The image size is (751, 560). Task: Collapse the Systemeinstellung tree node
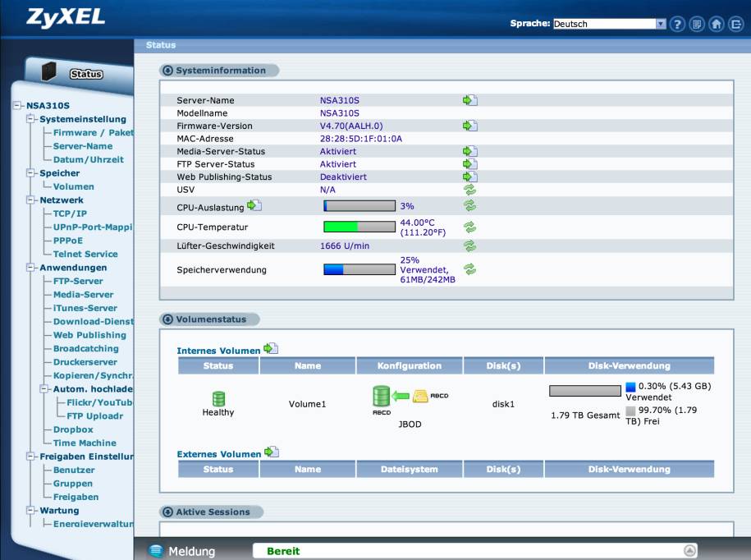pos(30,119)
